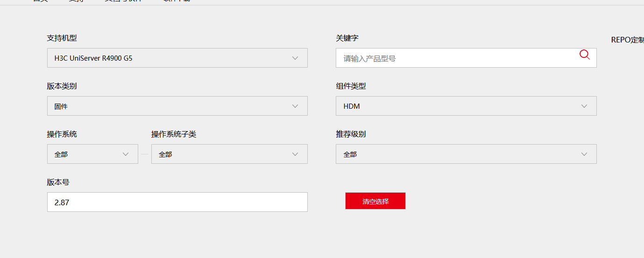Click the chevron arrow in 推荐级别 box

click(x=584, y=154)
